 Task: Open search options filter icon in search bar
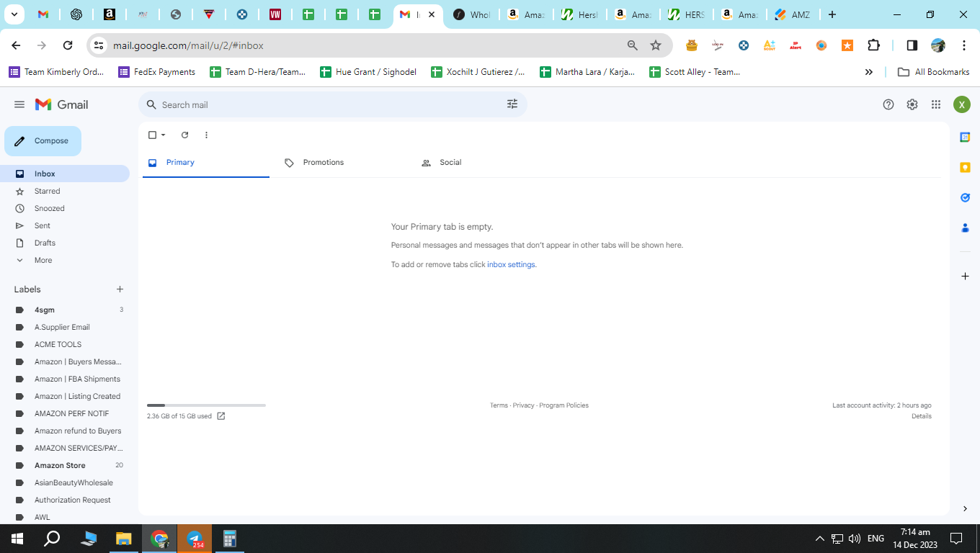512,104
